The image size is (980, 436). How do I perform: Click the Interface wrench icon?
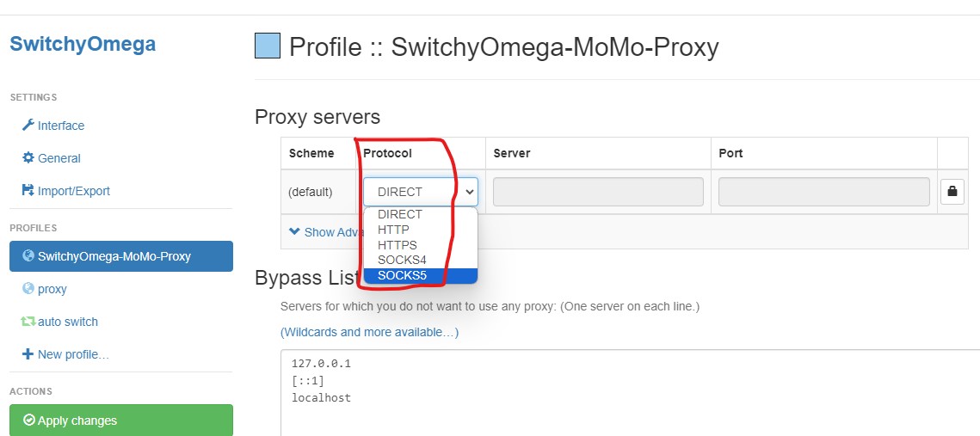[28, 126]
